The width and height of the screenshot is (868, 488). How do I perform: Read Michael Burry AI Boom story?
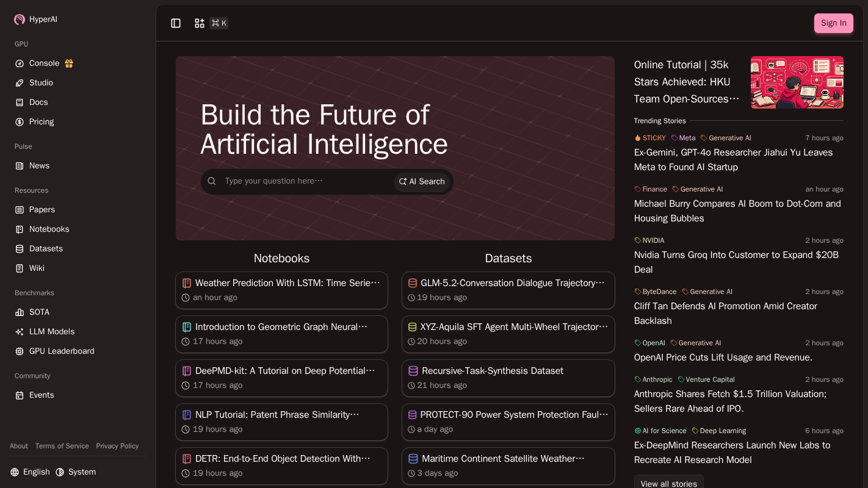(x=737, y=211)
